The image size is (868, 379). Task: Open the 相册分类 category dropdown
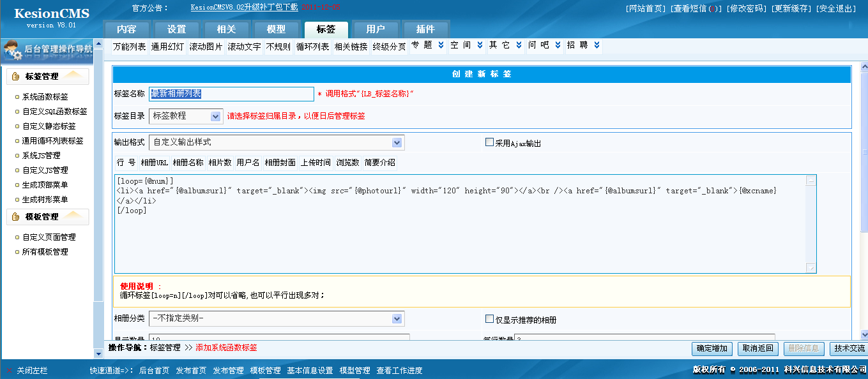[x=397, y=318]
